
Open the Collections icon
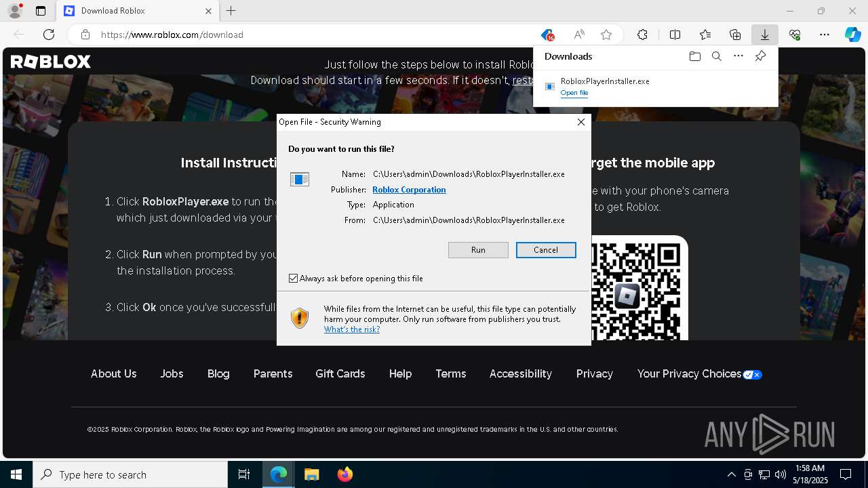pyautogui.click(x=735, y=35)
